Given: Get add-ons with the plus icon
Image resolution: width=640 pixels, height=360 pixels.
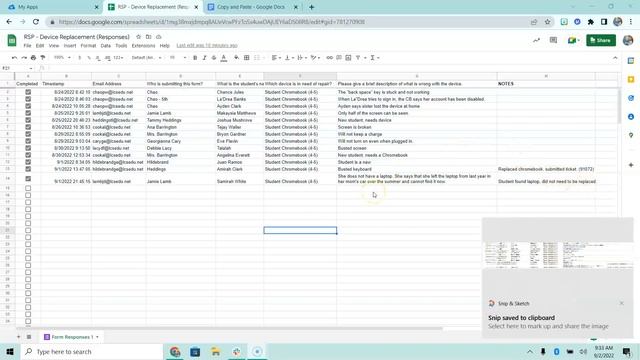Looking at the screenshot, I should click(x=631, y=165).
